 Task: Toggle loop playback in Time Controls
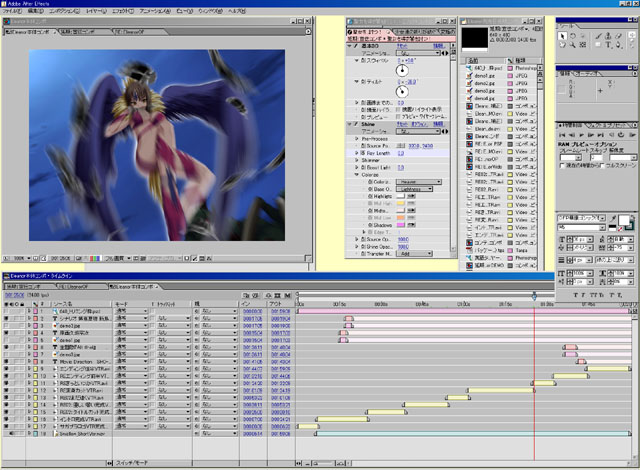point(621,135)
